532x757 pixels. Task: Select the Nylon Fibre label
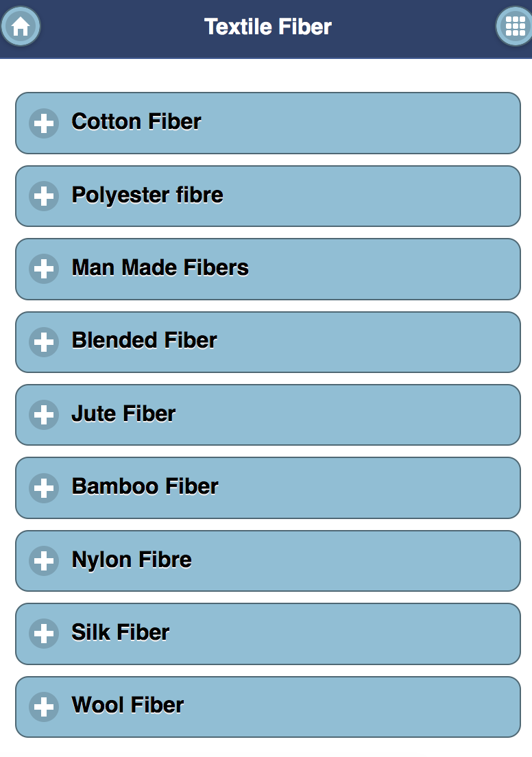(131, 560)
